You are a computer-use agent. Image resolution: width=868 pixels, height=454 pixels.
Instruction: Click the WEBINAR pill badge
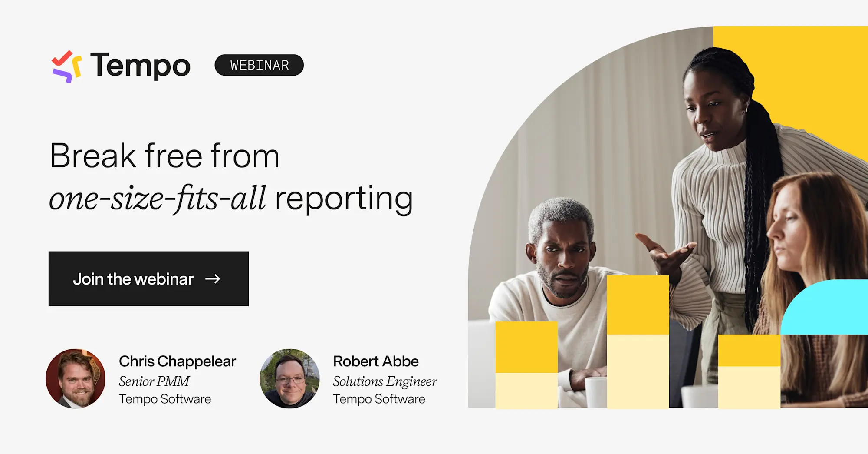259,65
